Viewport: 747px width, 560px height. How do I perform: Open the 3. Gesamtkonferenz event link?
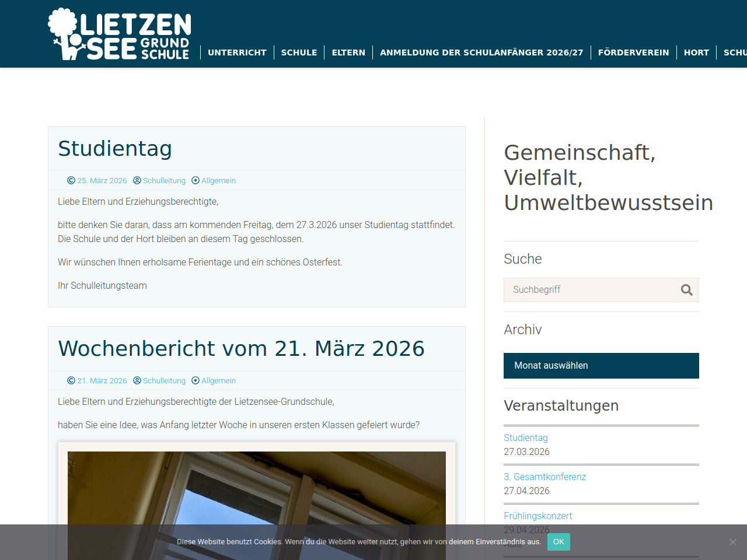pyautogui.click(x=544, y=477)
